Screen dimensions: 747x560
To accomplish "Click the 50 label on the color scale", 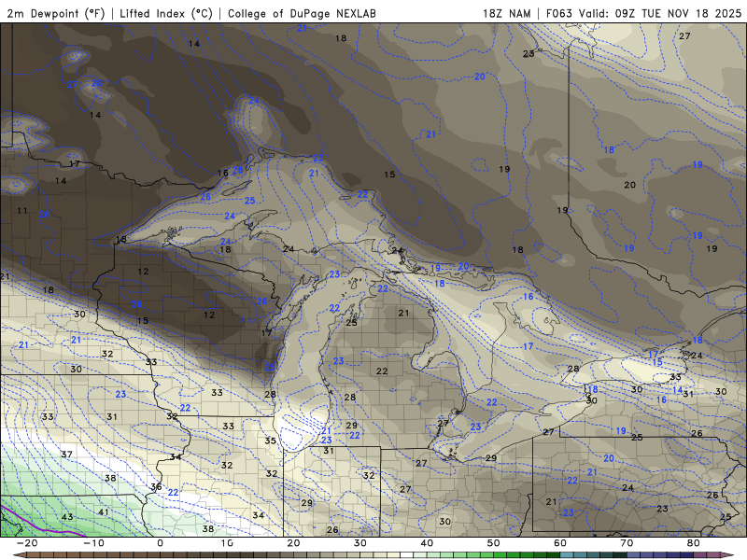I will pos(494,543).
